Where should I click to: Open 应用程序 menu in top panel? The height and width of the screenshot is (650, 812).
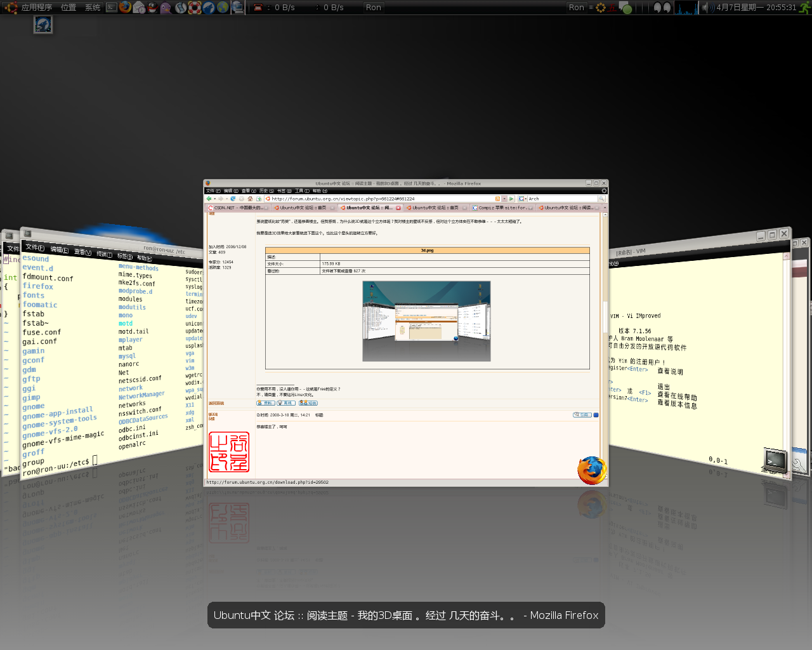37,8
